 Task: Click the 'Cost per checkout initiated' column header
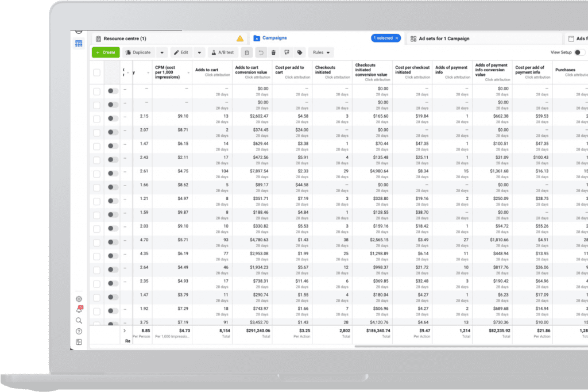(x=412, y=72)
